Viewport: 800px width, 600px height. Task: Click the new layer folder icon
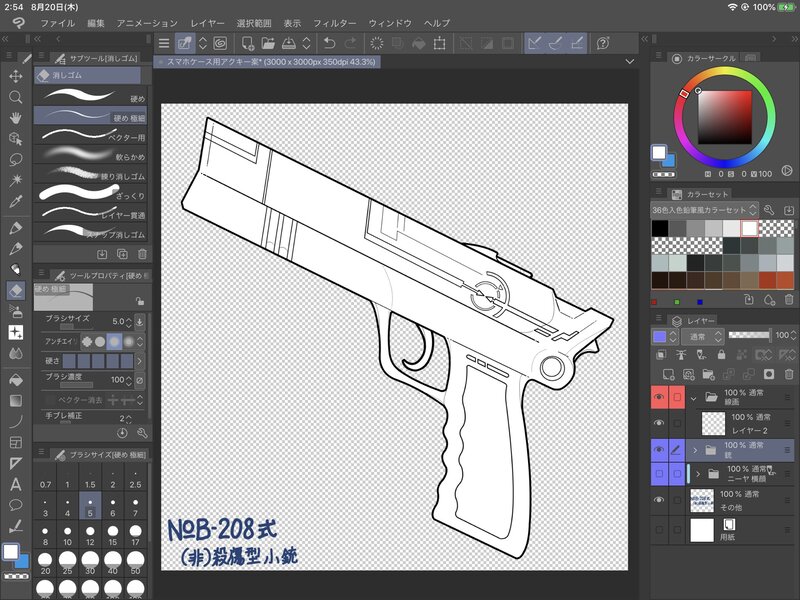coord(709,374)
